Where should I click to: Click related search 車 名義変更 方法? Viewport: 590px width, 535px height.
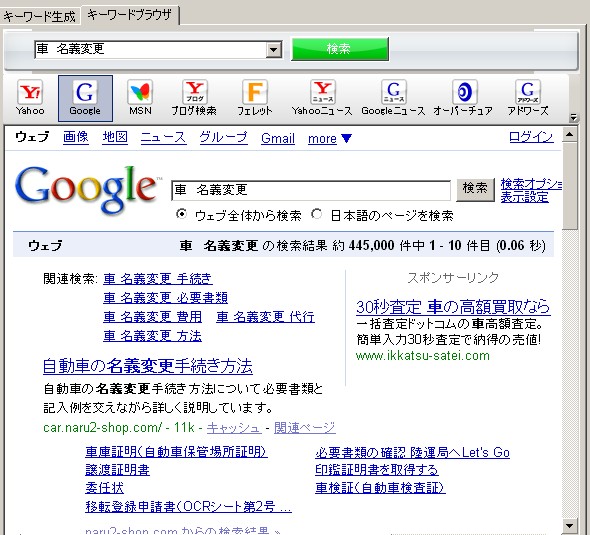pos(152,336)
